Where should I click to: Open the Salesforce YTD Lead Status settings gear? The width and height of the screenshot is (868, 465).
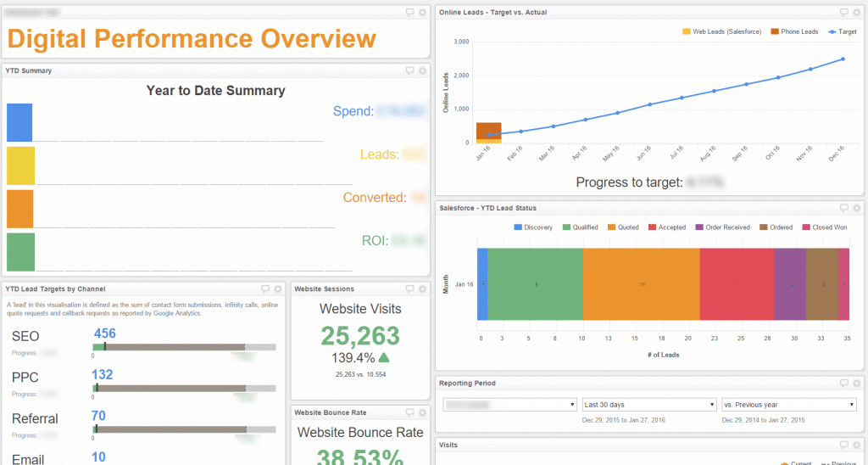point(856,208)
